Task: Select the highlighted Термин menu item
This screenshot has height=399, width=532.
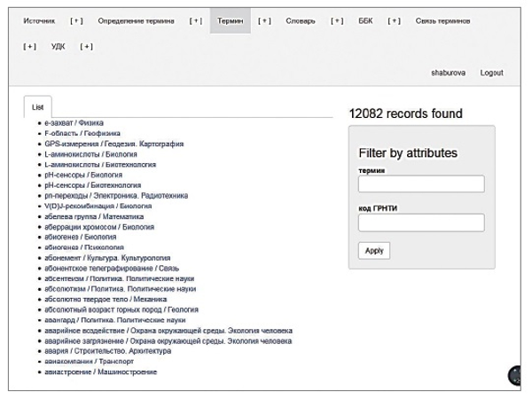Action: (230, 20)
